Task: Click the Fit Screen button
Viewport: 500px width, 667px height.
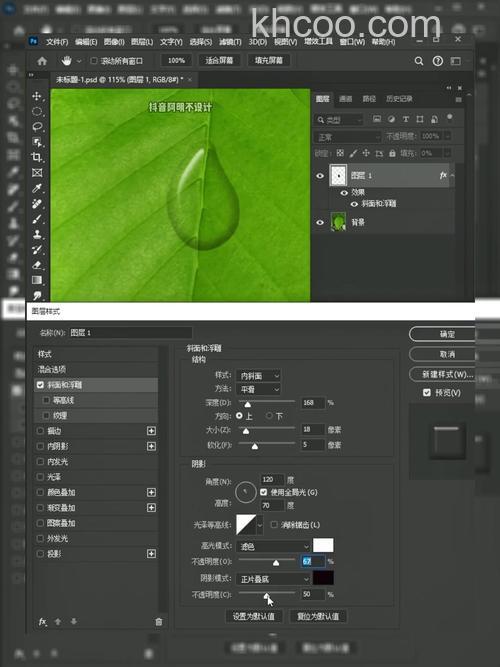Action: (219, 60)
